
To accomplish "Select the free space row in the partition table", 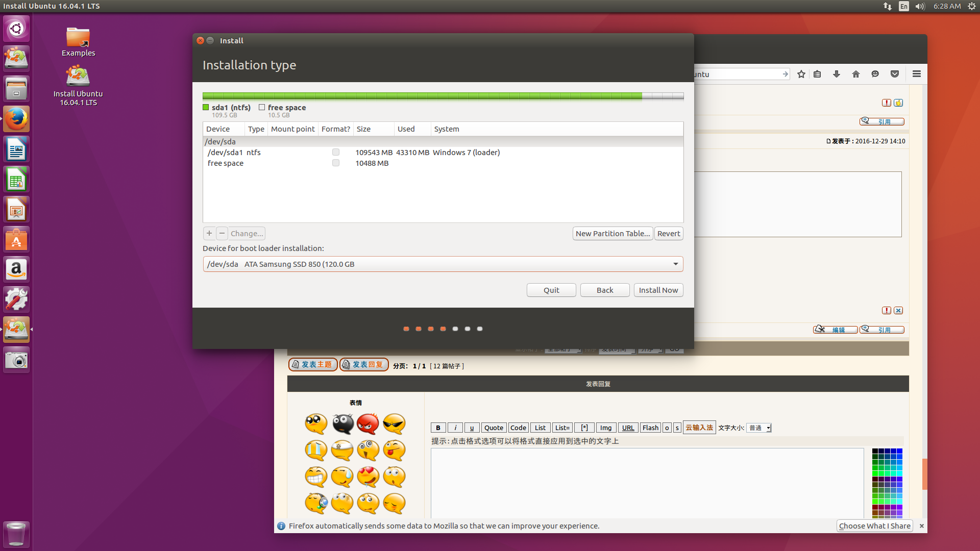I will coord(443,163).
